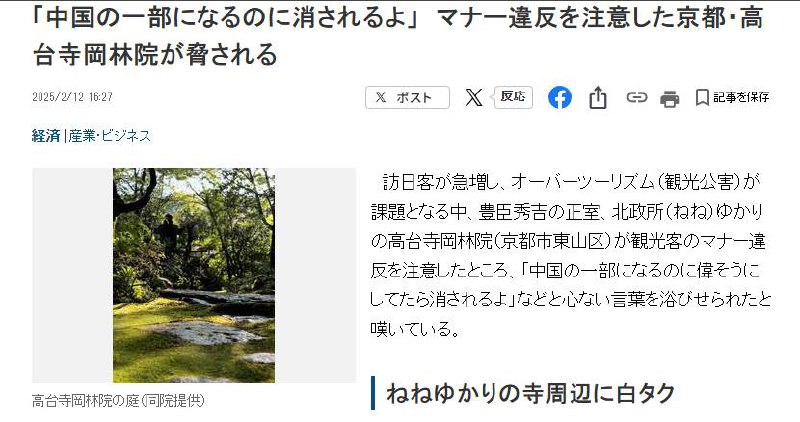Click the X ポスト button
The height and width of the screenshot is (422, 800).
[407, 97]
